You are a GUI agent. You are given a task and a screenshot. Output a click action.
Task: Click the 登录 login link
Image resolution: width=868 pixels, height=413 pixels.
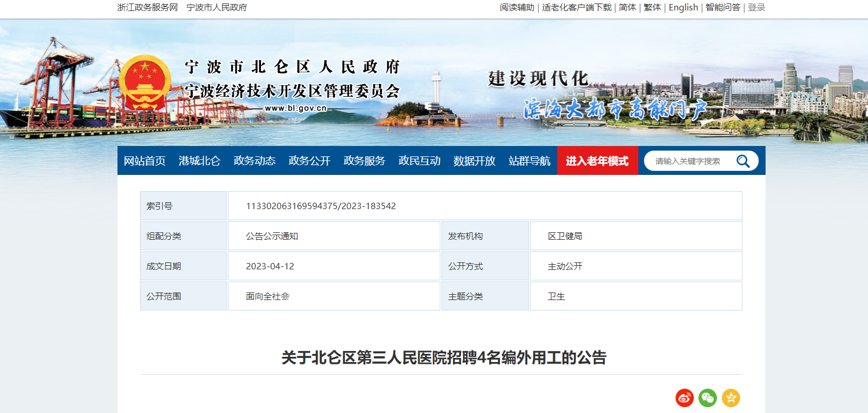point(756,8)
